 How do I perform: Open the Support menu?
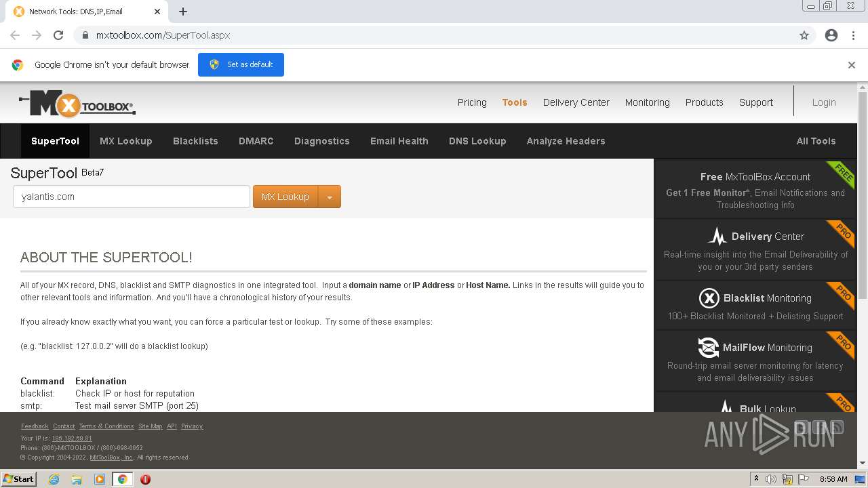click(756, 102)
